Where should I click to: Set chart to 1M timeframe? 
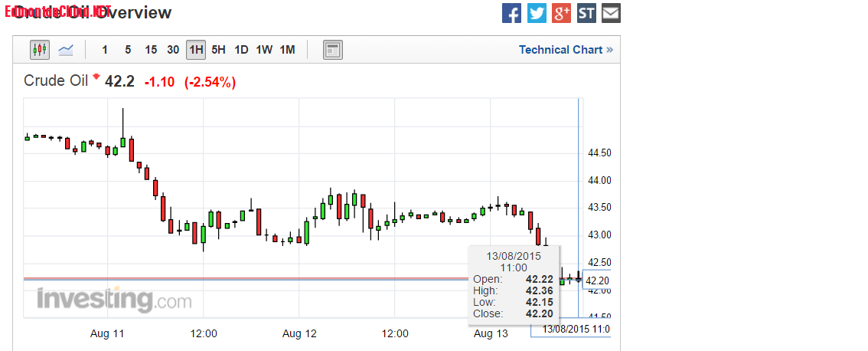[x=287, y=50]
